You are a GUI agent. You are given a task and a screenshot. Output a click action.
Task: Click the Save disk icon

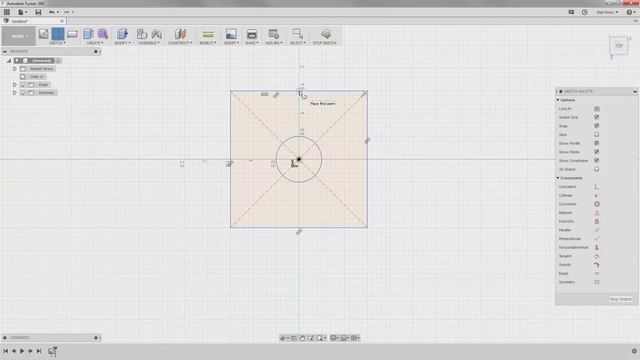pos(38,12)
